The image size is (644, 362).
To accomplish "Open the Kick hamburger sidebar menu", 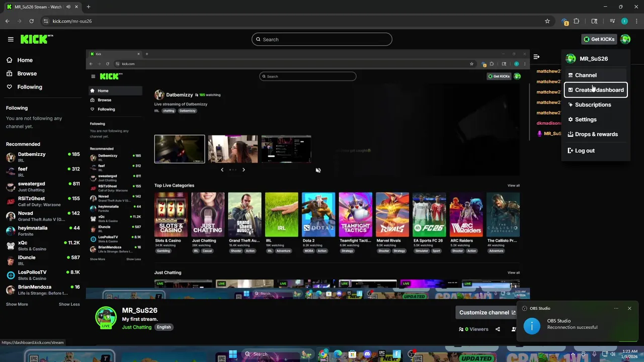I will pos(11,39).
